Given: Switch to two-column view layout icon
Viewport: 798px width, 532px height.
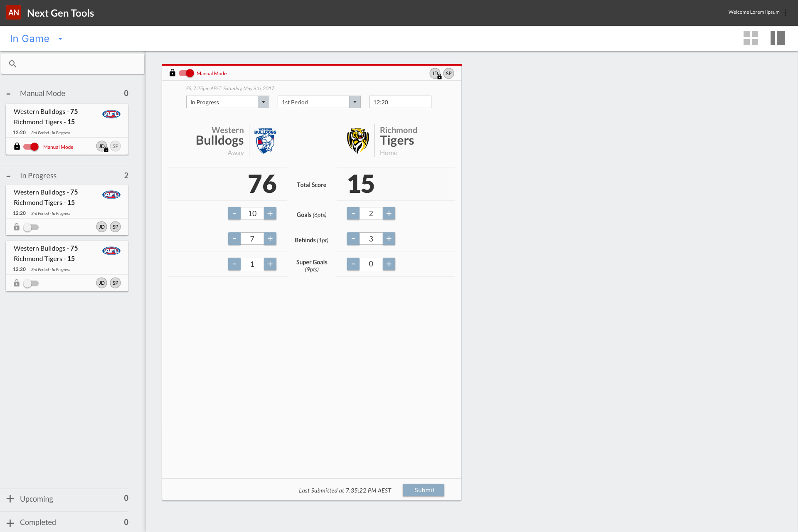Looking at the screenshot, I should (777, 38).
